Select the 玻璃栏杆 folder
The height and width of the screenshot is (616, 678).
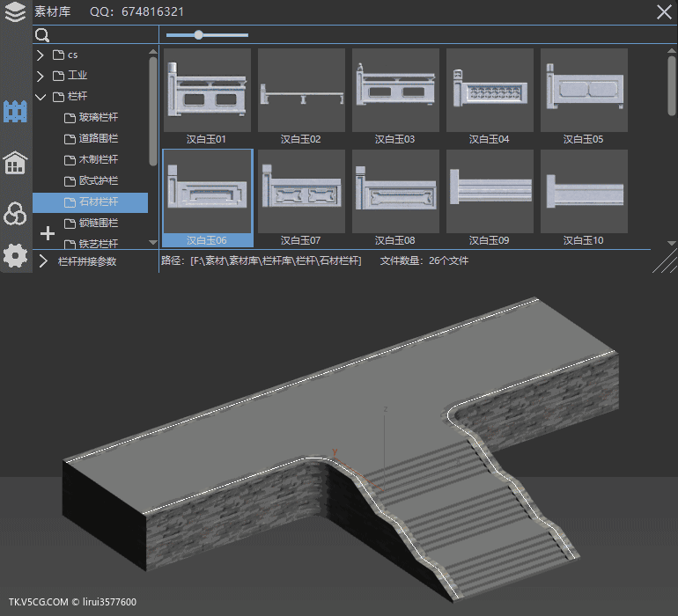point(98,118)
